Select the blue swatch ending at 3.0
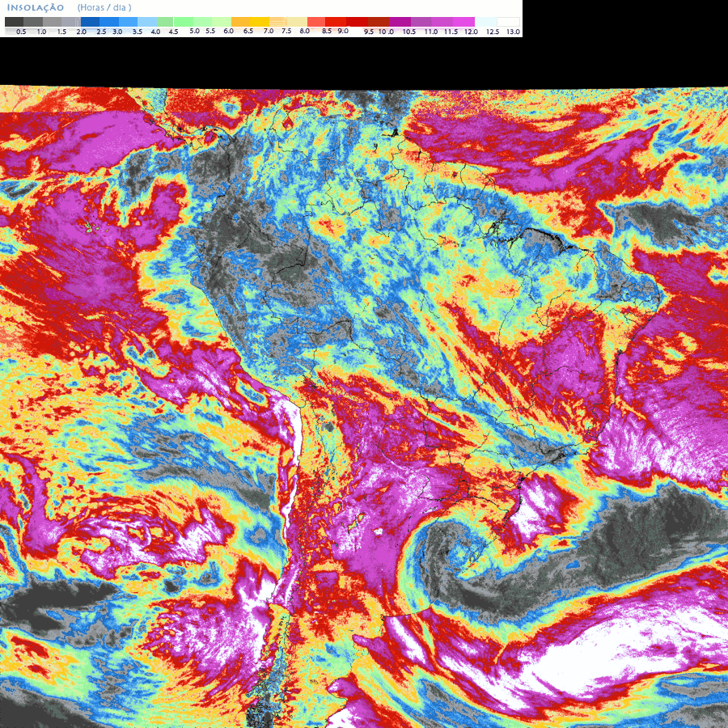Viewport: 728px width, 728px height. click(x=109, y=22)
